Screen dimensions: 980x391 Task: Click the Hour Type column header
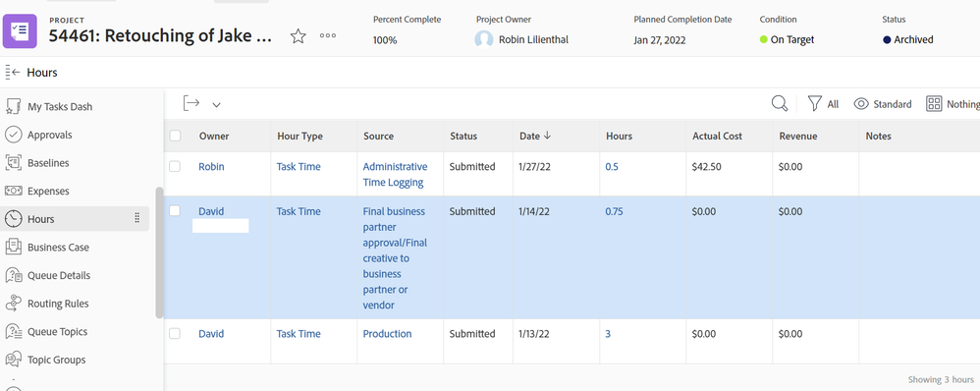[300, 136]
